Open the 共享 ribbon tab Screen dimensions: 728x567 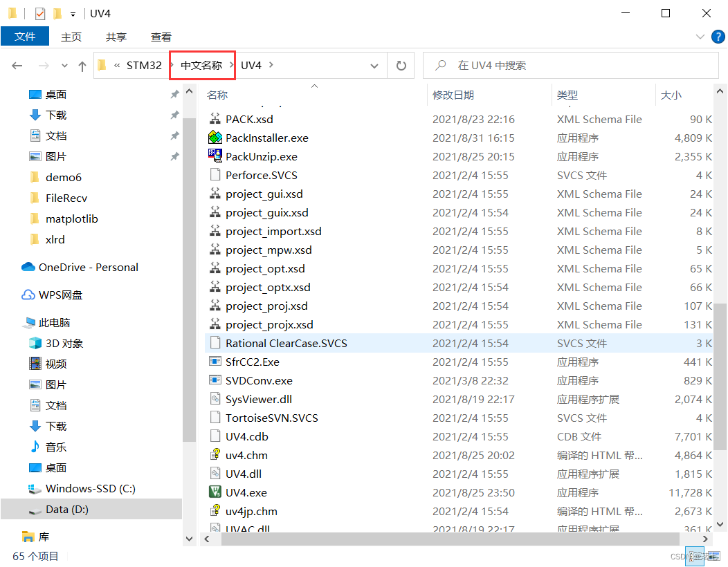(116, 37)
